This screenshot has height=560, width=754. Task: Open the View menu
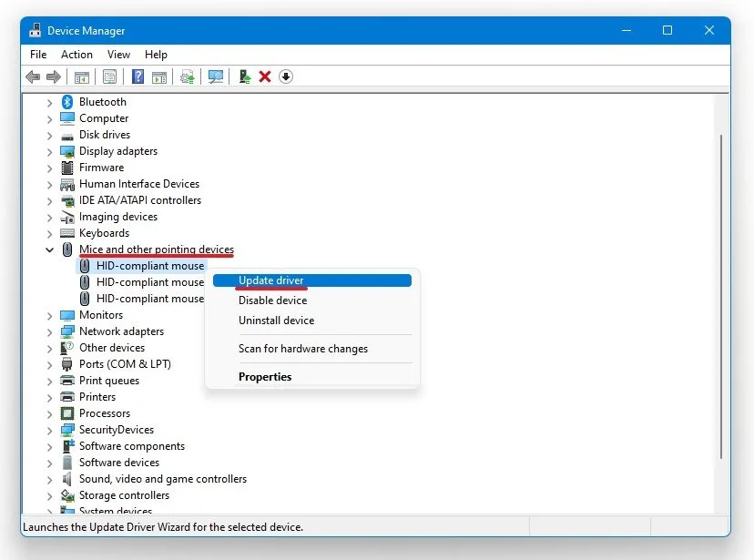pos(118,55)
